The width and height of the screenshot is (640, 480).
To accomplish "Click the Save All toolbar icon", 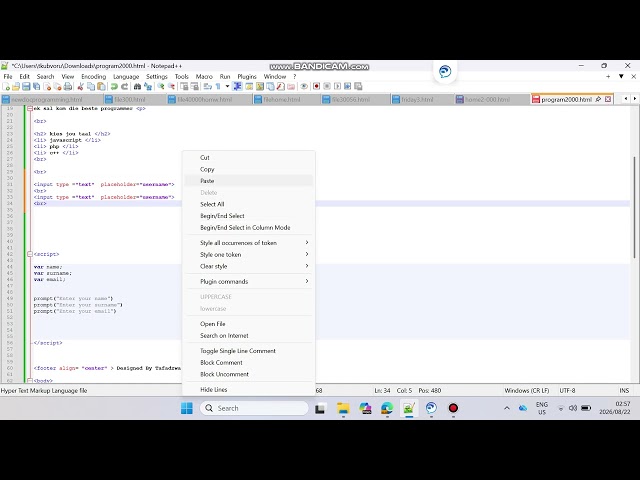I will click(36, 87).
